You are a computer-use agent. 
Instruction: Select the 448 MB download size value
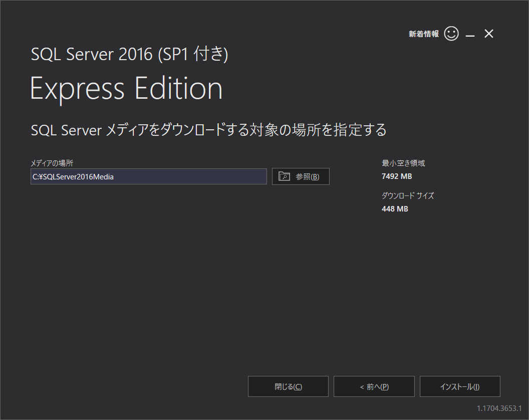pyautogui.click(x=395, y=209)
